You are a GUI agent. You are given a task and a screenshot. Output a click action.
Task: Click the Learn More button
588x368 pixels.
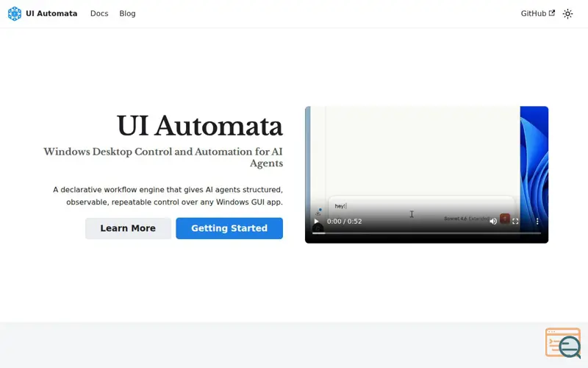128,228
